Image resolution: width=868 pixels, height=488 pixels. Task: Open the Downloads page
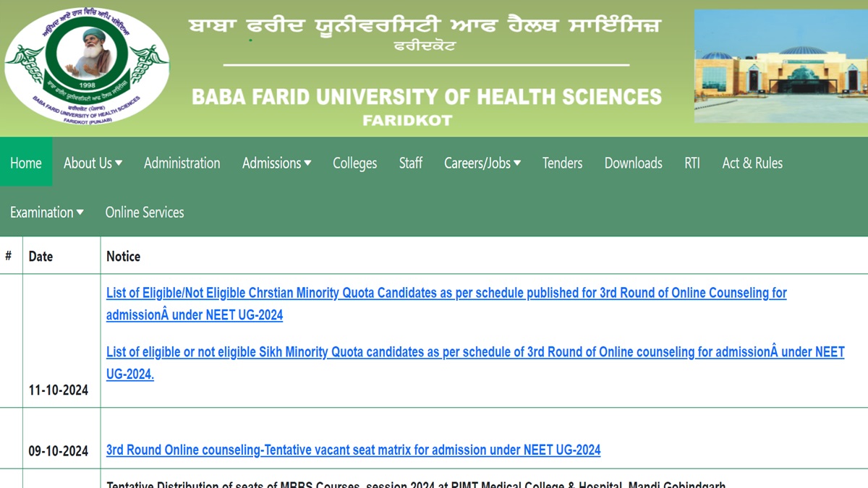point(634,163)
